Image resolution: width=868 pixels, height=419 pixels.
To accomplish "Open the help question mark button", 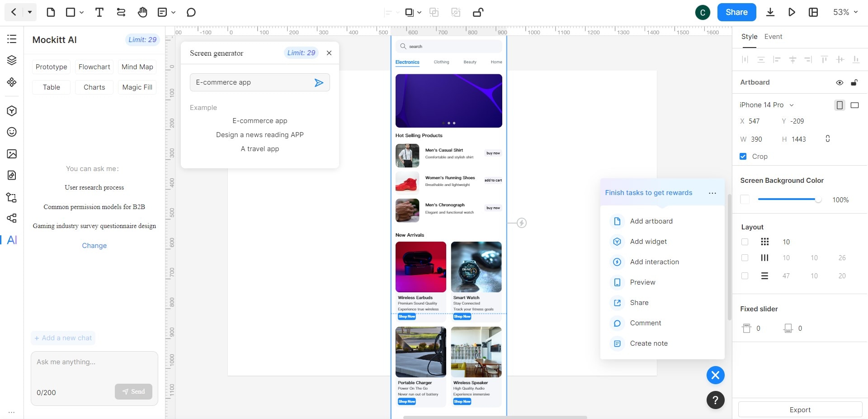I will click(x=715, y=400).
